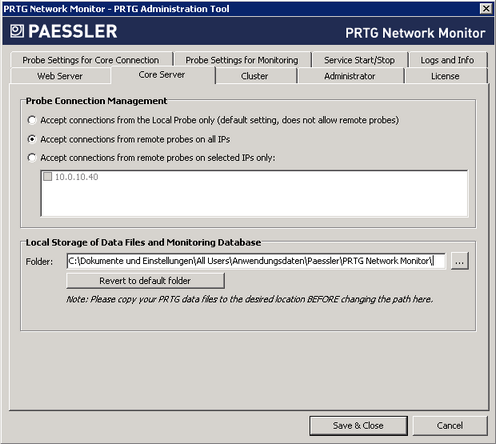Click the Folder: label
496x444 pixels.
[39, 262]
